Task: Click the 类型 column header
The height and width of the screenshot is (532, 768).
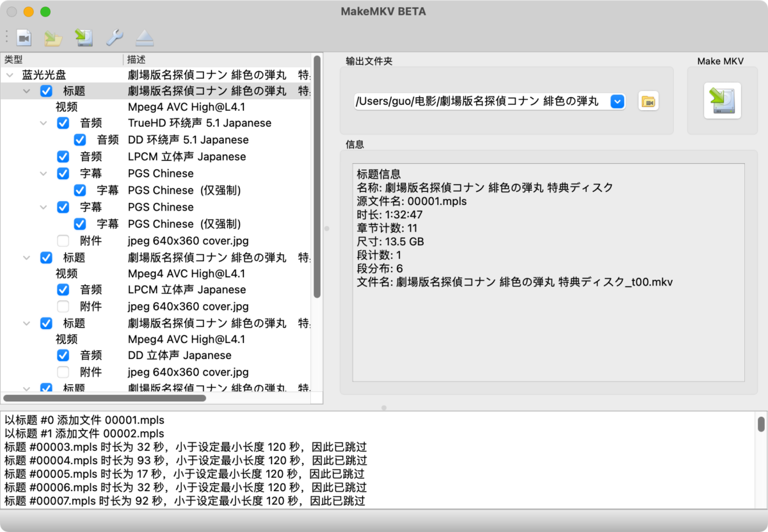Action: pos(13,60)
